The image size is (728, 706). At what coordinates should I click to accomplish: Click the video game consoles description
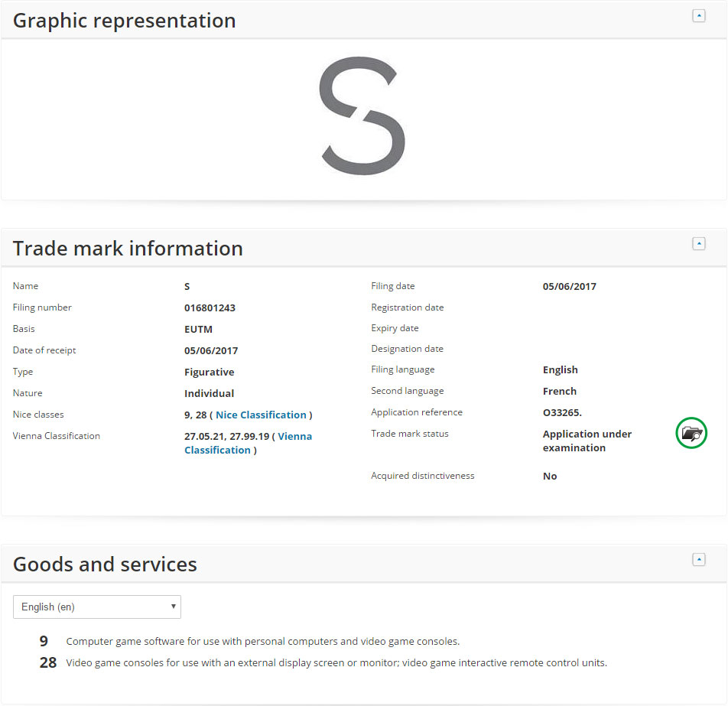pyautogui.click(x=336, y=662)
